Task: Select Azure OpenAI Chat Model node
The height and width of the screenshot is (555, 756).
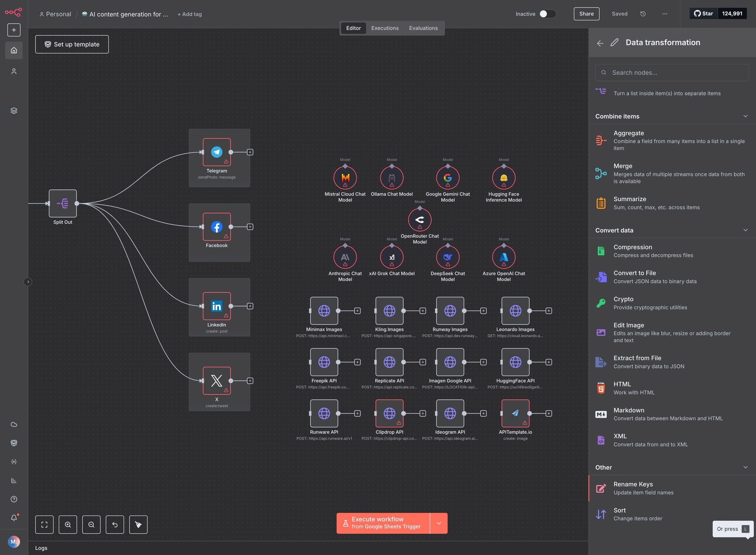Action: click(x=504, y=257)
